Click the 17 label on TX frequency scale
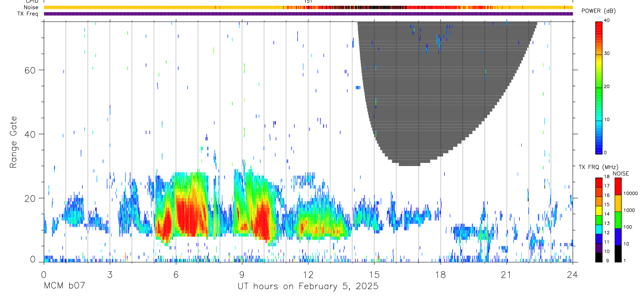This screenshot has width=644, height=297. pos(607,186)
